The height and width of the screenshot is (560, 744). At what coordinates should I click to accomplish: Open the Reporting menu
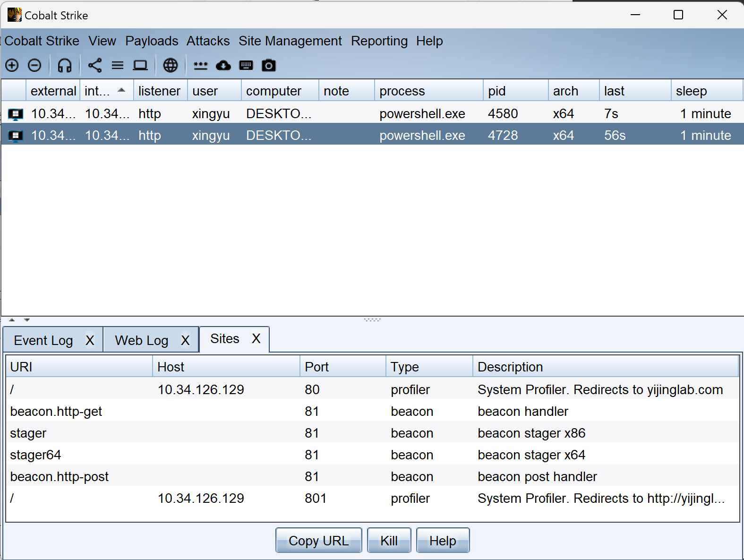point(379,41)
